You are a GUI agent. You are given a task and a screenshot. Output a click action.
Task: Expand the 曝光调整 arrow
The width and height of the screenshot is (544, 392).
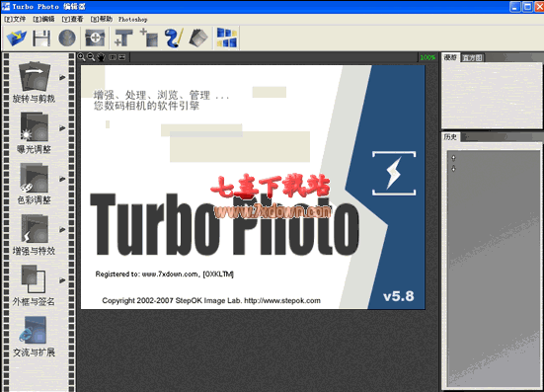(62, 128)
